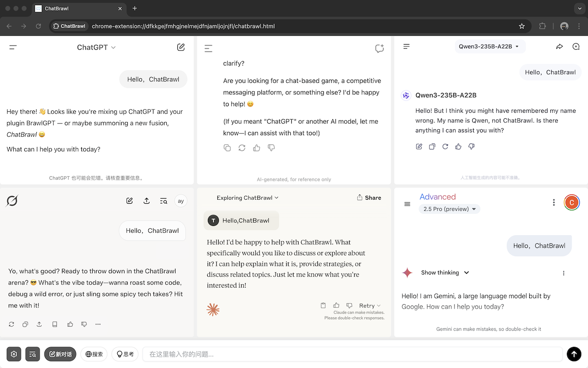
Task: Open DeepSeek panel sidebar menu icon
Action: (209, 48)
